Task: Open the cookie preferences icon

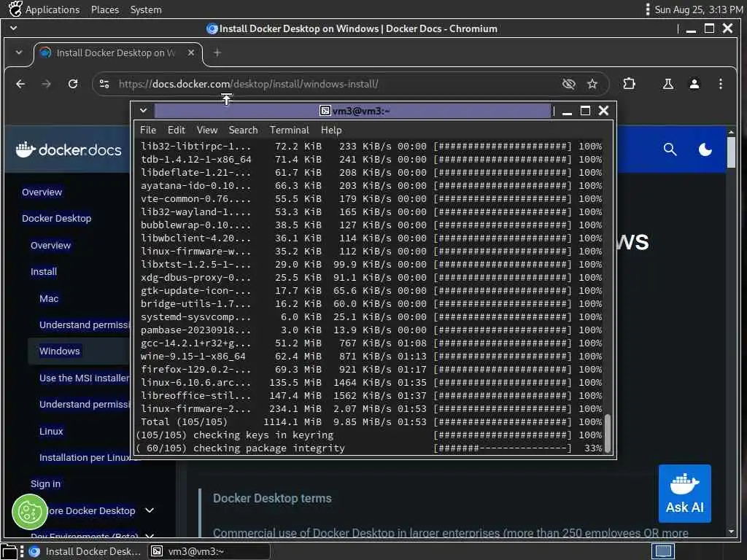Action: 29,513
